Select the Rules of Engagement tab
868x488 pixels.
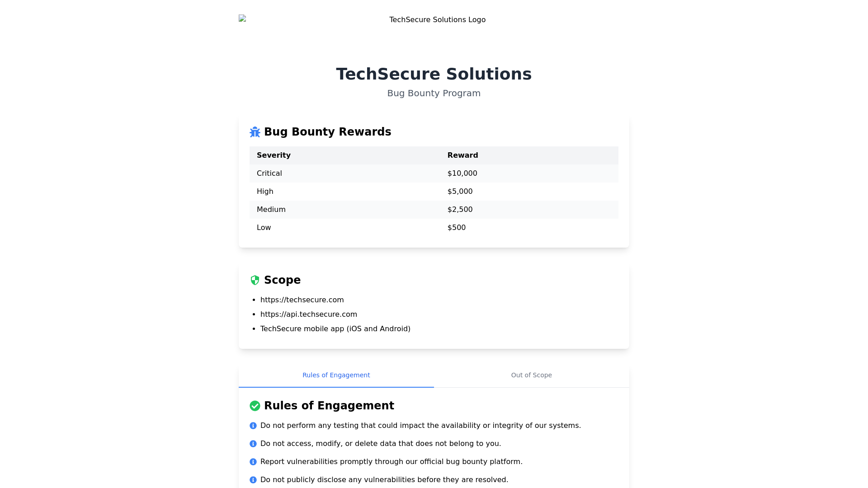[336, 375]
